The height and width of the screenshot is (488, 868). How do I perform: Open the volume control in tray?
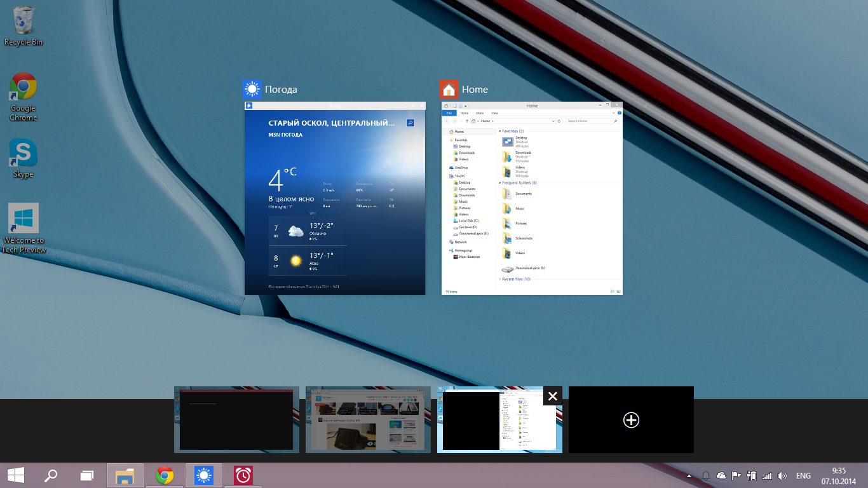(782, 476)
